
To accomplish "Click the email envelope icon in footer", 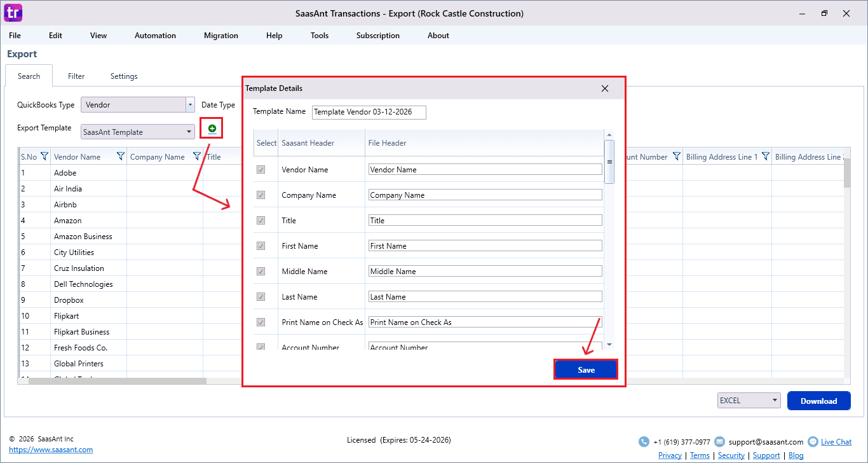I will tap(719, 441).
